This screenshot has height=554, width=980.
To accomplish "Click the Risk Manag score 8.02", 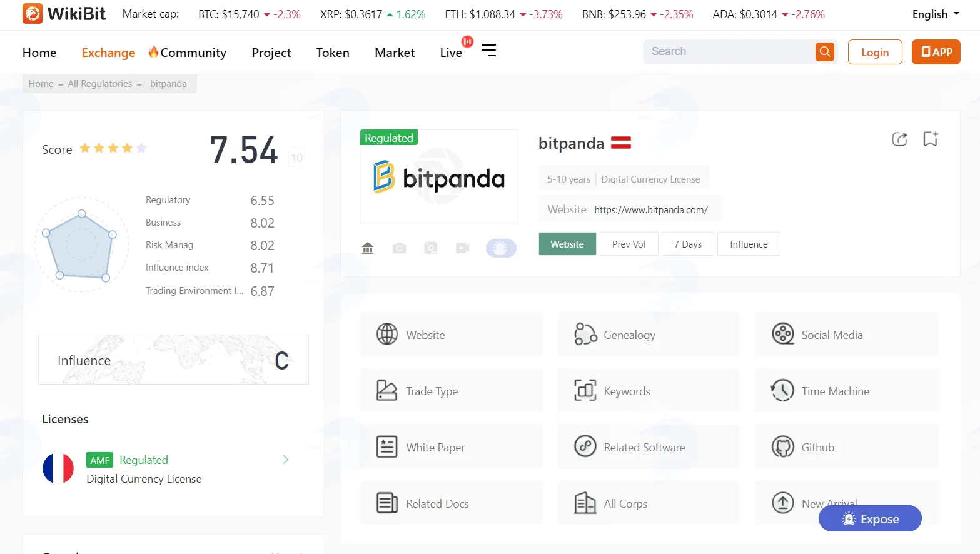I will pos(262,246).
